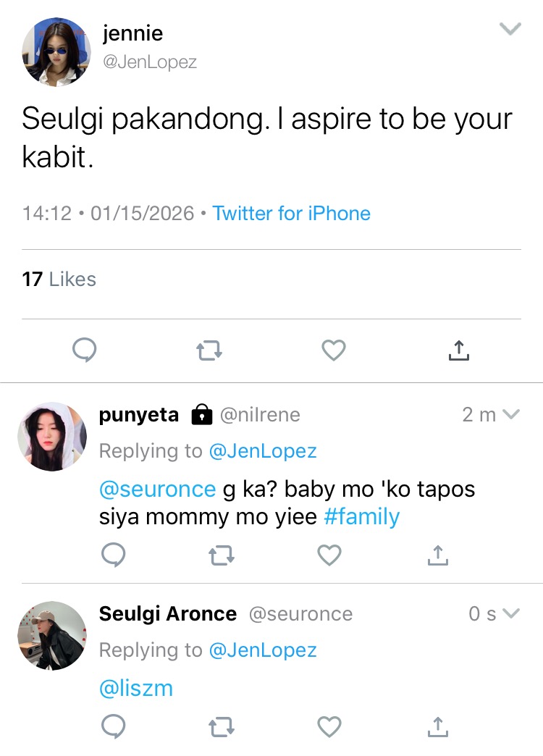Image resolution: width=543 pixels, height=756 pixels.
Task: Share Seulgi Aronce's reply
Action: [438, 726]
